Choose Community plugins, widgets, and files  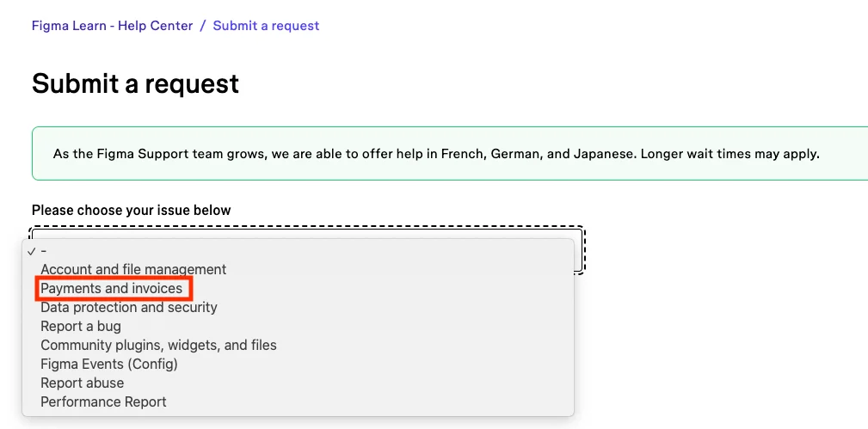point(158,345)
